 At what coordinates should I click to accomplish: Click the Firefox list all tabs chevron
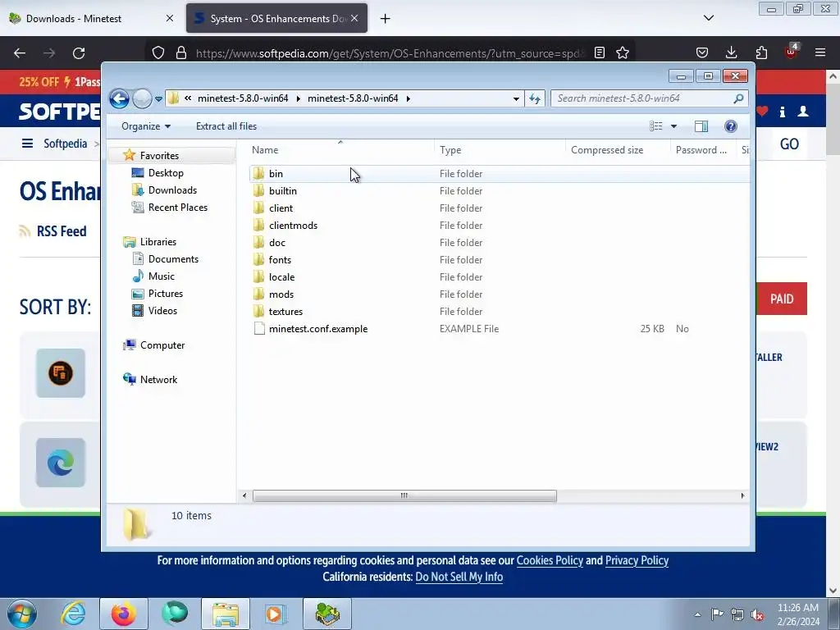708,18
